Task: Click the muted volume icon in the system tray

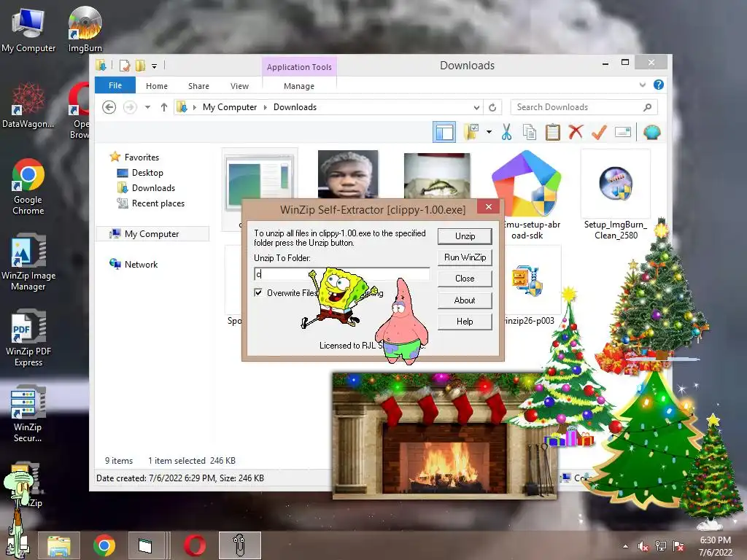Action: coord(643,546)
